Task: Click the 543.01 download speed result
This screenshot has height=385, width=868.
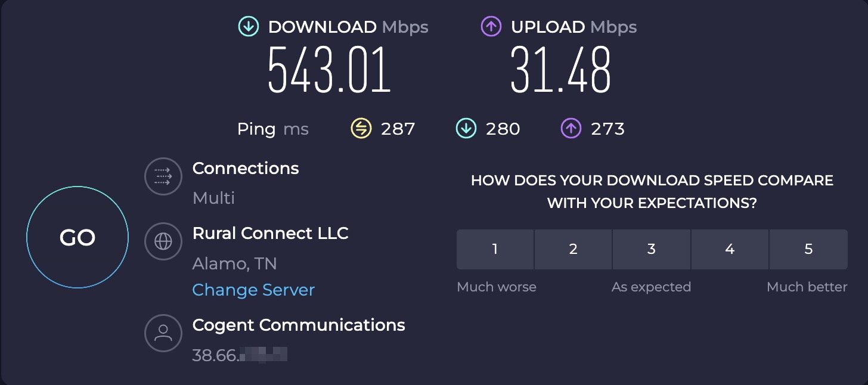Action: pyautogui.click(x=329, y=70)
